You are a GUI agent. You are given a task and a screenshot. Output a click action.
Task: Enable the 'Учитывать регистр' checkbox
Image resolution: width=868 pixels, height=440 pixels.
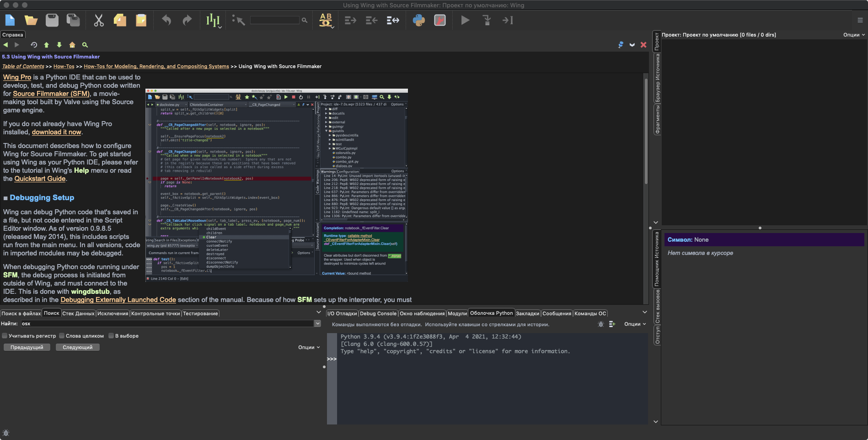coord(5,335)
